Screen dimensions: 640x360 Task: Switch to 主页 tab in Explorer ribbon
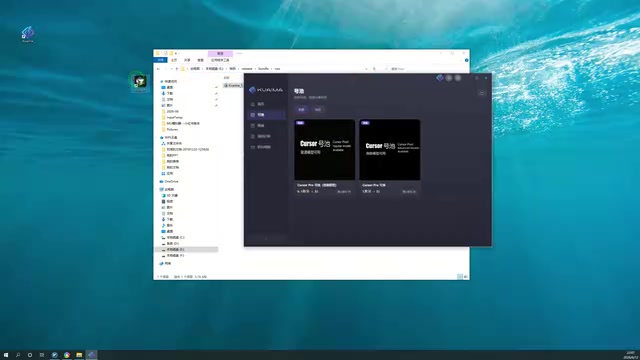[x=174, y=60]
